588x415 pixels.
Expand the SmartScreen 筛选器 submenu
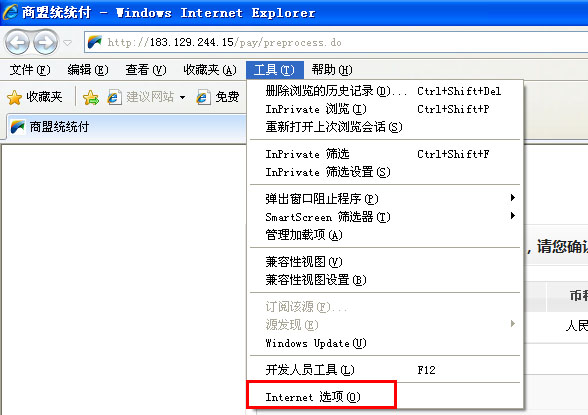[x=385, y=216]
